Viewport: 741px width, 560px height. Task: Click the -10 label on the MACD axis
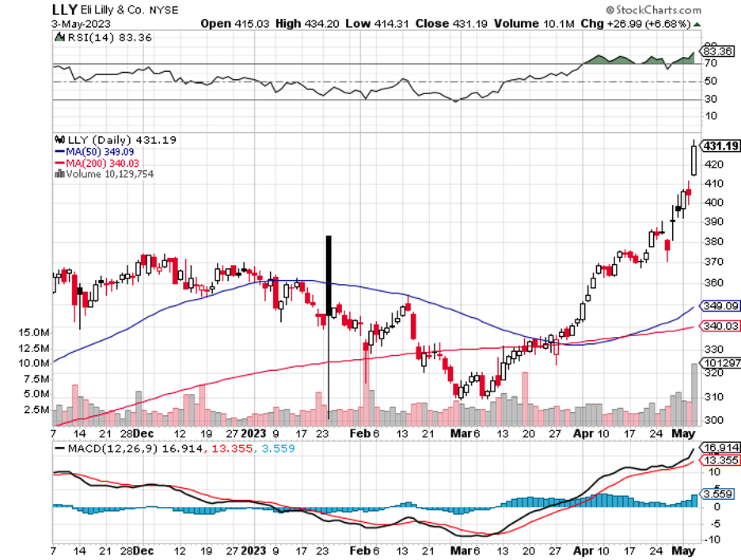(712, 539)
